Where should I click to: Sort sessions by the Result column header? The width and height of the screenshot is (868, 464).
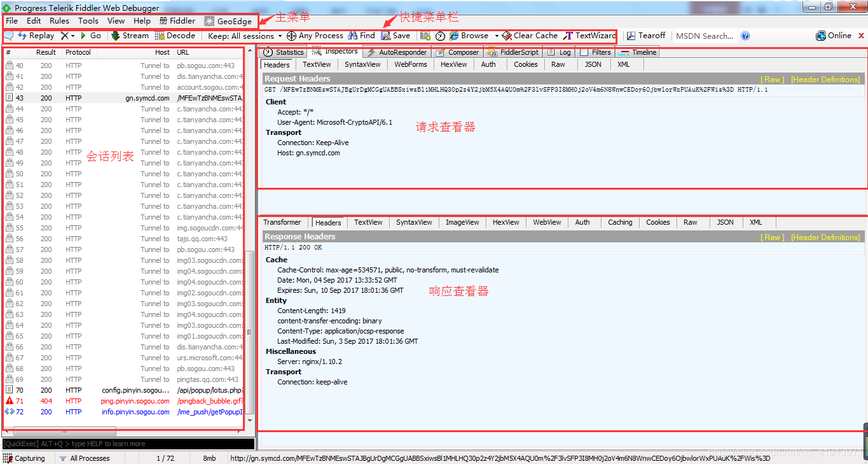pos(46,52)
